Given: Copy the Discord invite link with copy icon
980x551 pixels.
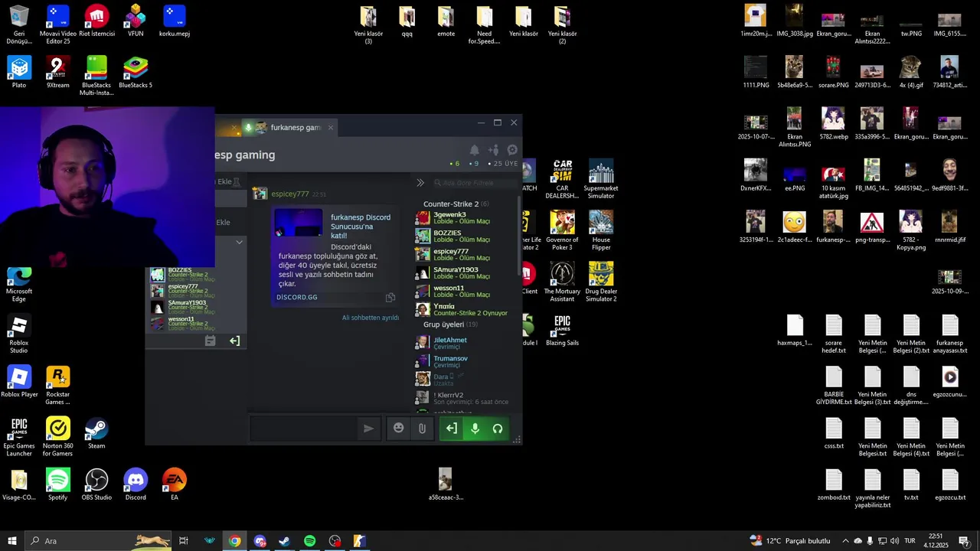Looking at the screenshot, I should click(x=390, y=298).
